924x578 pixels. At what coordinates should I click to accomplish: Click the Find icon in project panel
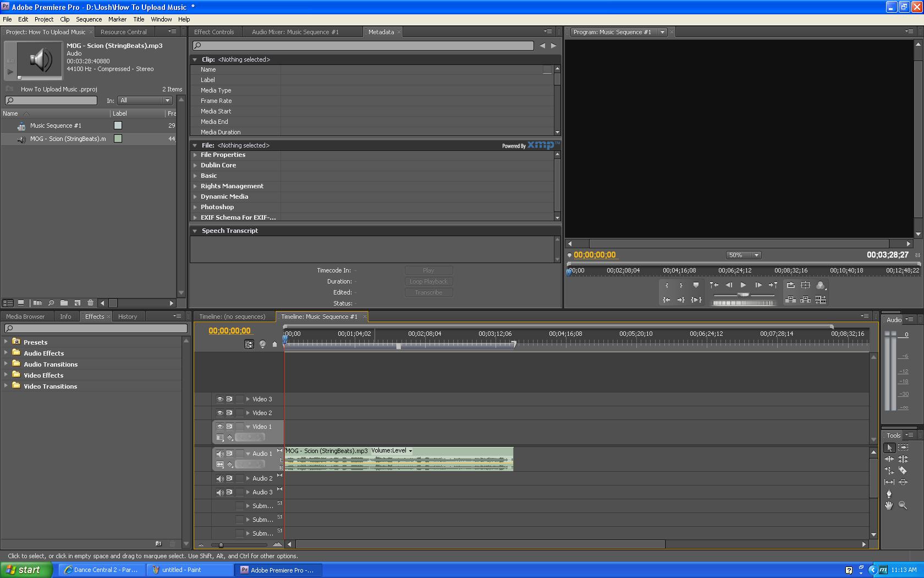pyautogui.click(x=51, y=303)
